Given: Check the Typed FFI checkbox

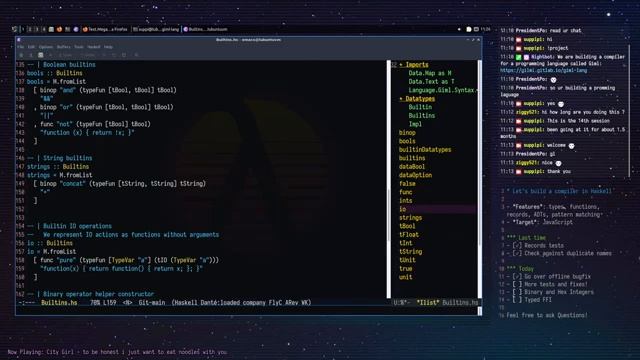Looking at the screenshot, I should 517,300.
